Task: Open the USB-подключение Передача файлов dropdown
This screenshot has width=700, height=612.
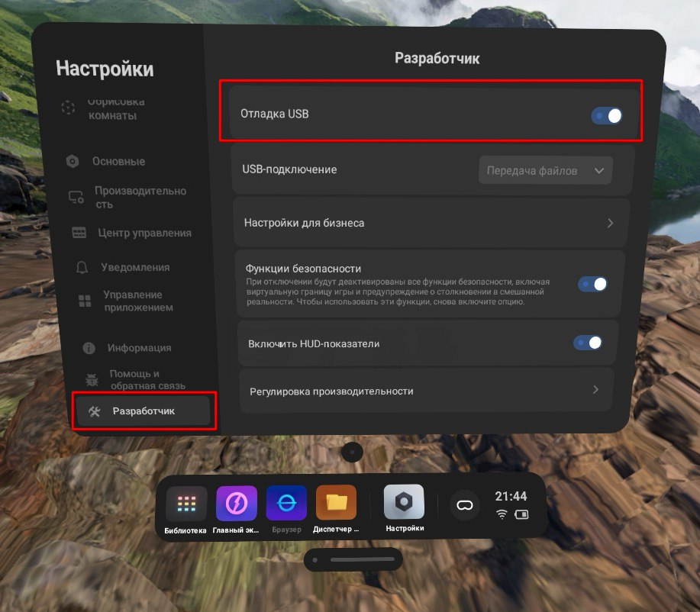Action: pyautogui.click(x=545, y=171)
